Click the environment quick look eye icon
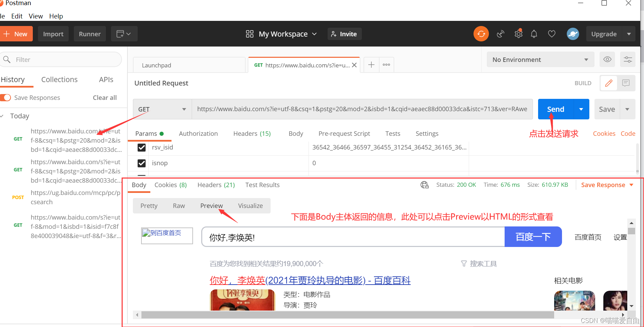 (x=607, y=60)
